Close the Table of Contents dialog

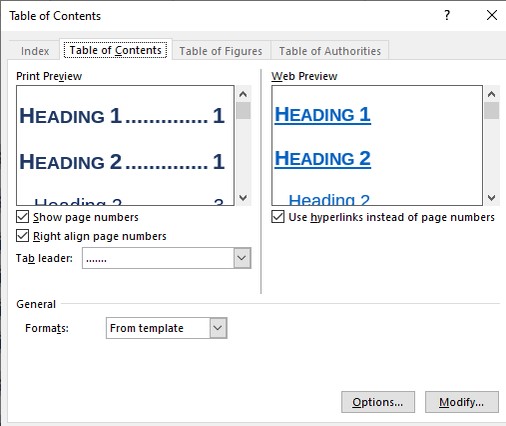[492, 15]
